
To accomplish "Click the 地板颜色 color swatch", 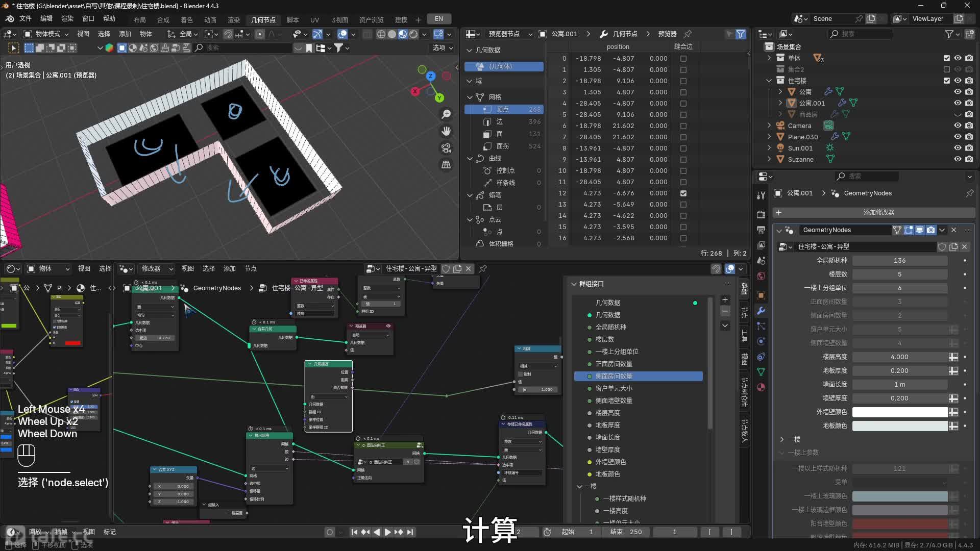I will (900, 426).
